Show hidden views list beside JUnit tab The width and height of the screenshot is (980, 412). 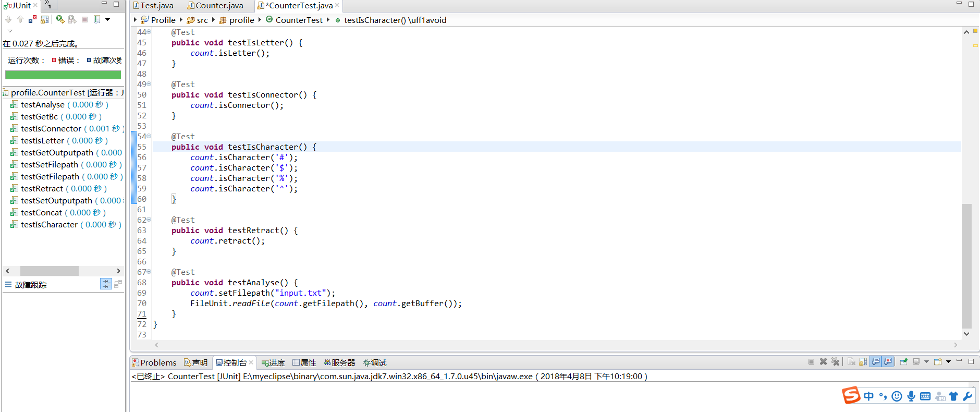(48, 5)
